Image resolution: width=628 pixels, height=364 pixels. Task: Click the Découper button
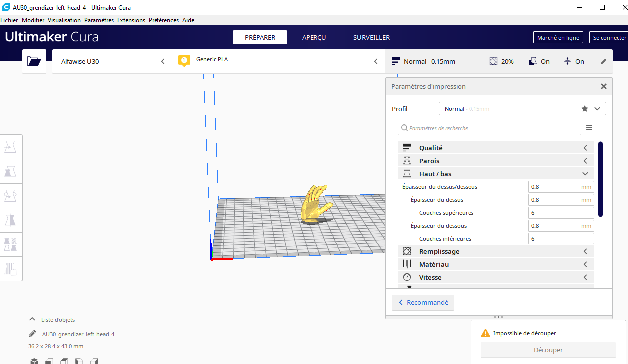click(x=548, y=350)
